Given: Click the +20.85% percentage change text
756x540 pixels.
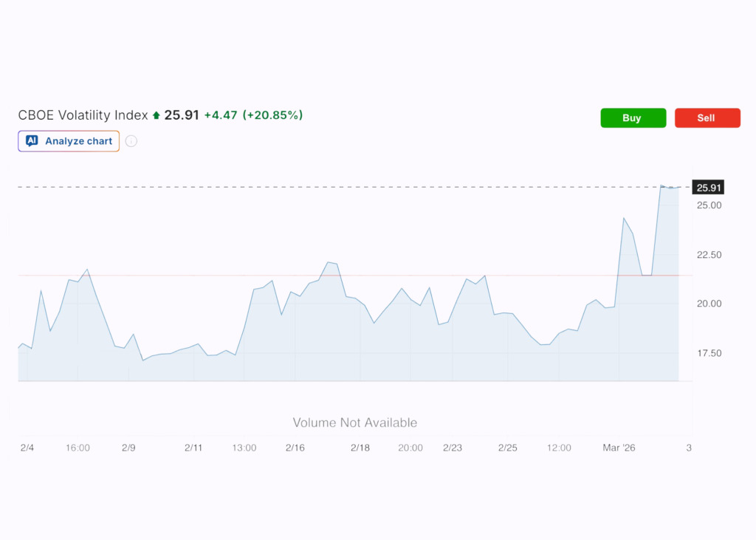Looking at the screenshot, I should [x=274, y=115].
